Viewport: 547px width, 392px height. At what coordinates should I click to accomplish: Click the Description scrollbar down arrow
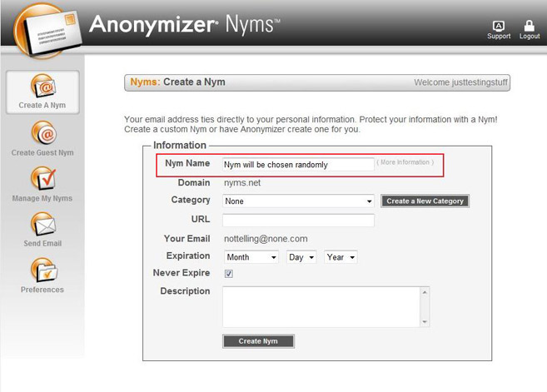[x=425, y=322]
